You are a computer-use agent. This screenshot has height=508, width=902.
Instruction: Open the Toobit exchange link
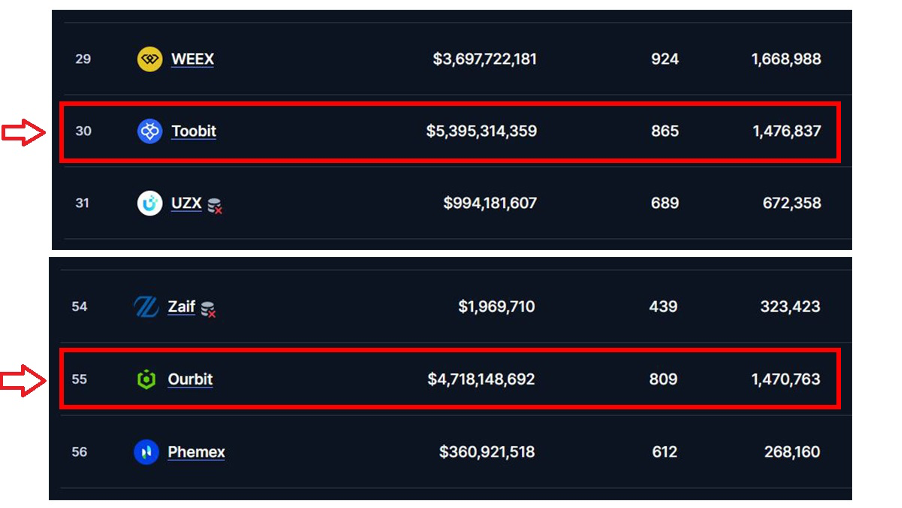193,131
